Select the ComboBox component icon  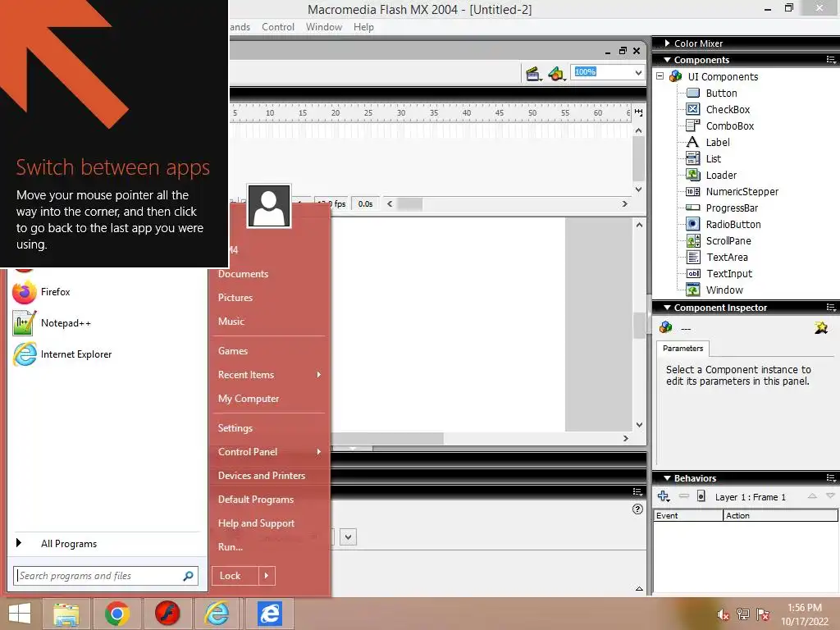click(692, 126)
